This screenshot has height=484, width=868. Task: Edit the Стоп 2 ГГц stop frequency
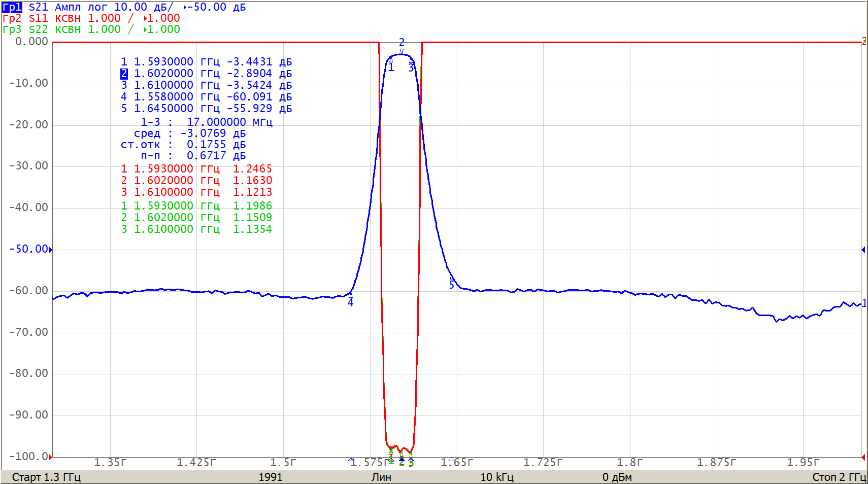click(x=839, y=477)
